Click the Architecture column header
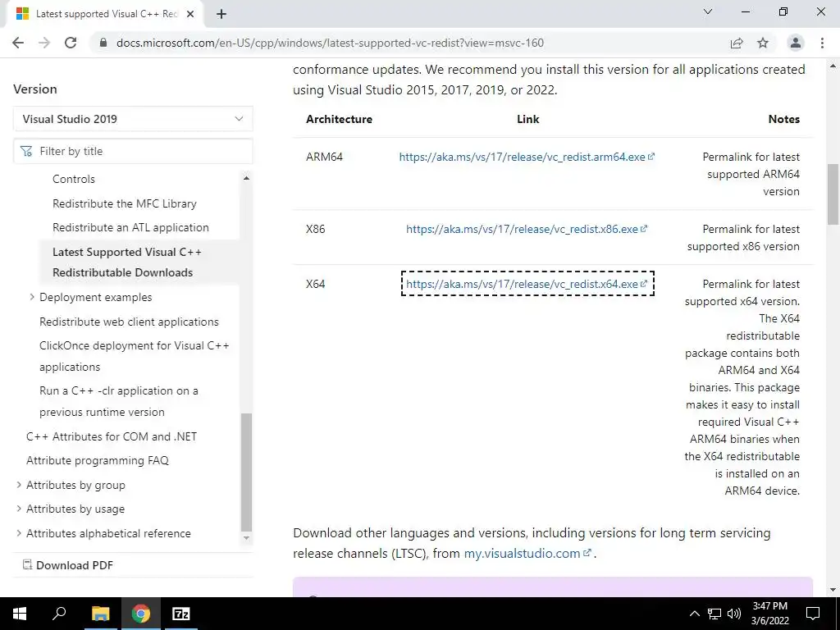This screenshot has height=630, width=840. point(339,119)
